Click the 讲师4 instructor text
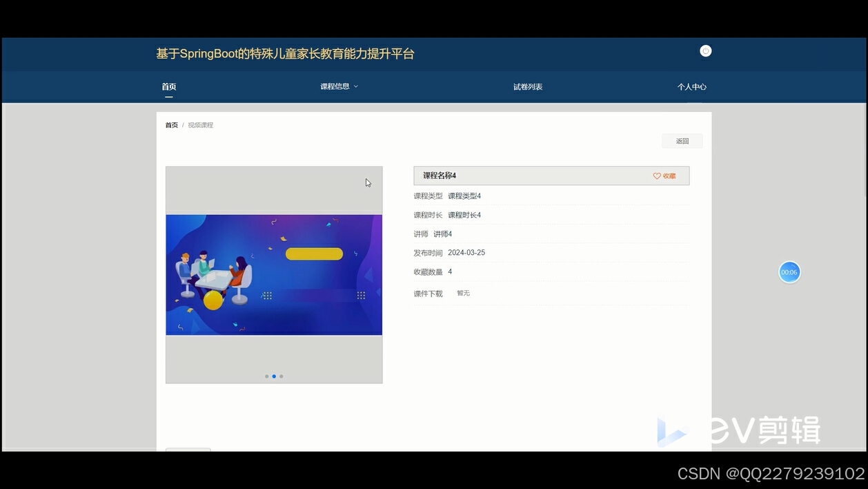Screen dimensions: 868x489 click(x=442, y=233)
